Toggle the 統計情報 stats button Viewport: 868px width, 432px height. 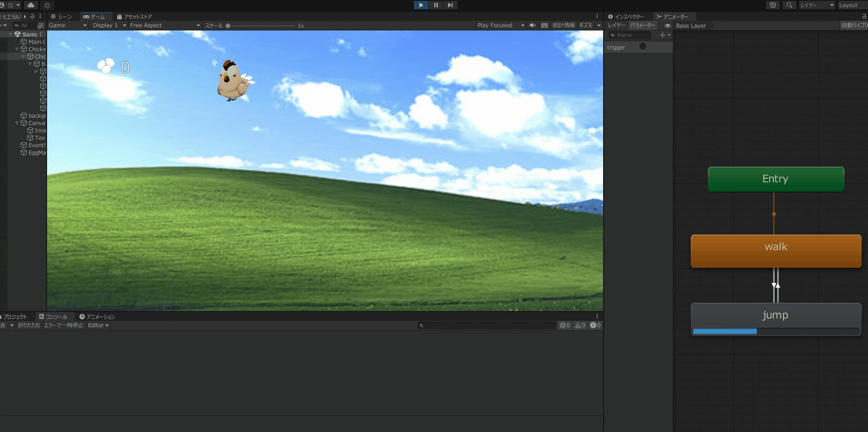(x=564, y=25)
